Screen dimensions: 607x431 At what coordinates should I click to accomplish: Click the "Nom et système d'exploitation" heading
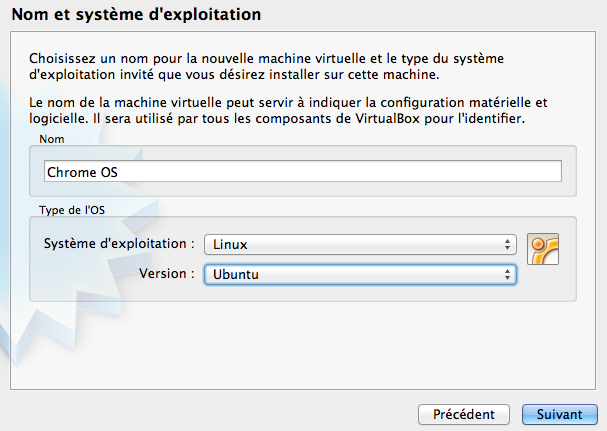pos(136,16)
